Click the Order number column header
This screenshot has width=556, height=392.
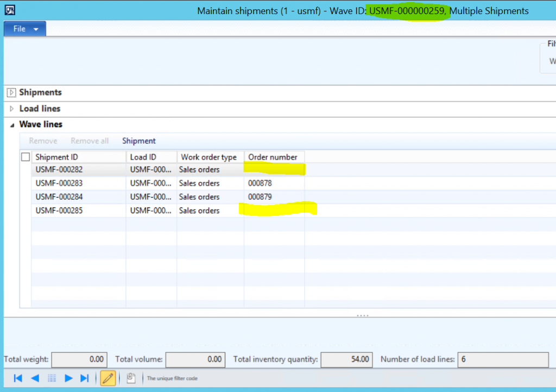tap(273, 157)
